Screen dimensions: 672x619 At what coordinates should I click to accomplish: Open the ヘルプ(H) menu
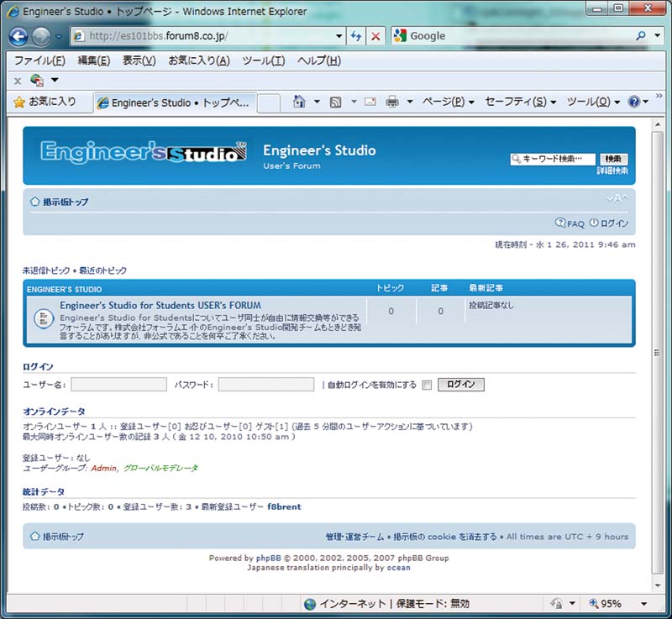(x=319, y=60)
